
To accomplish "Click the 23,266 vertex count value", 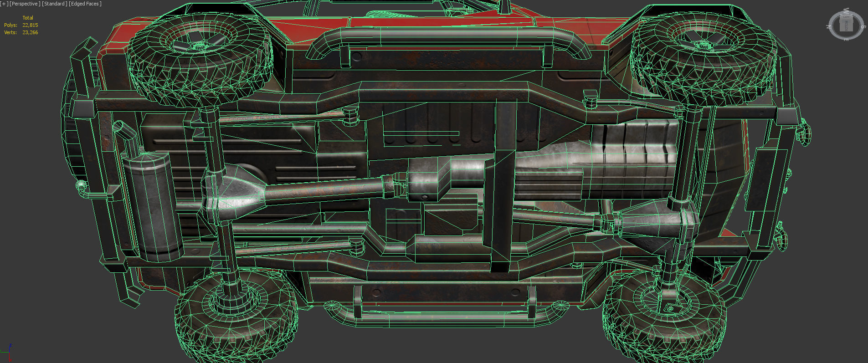I will tap(30, 32).
